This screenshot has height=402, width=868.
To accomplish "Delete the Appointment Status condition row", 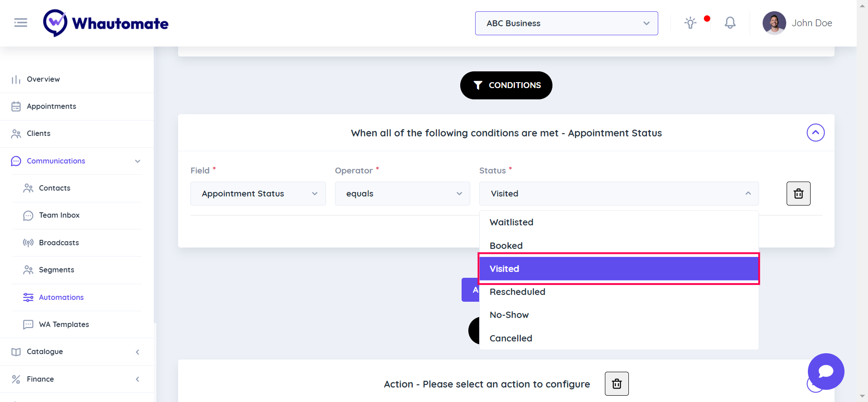I will [x=798, y=194].
